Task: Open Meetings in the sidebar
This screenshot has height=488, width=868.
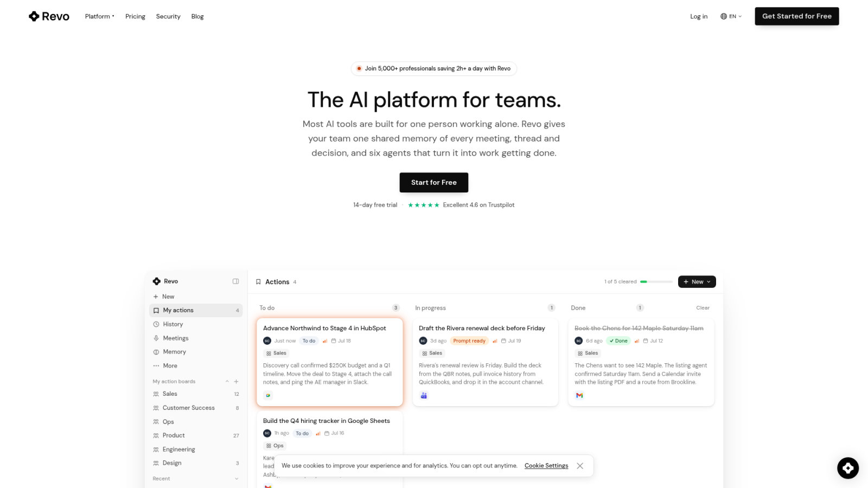Action: coord(196,338)
